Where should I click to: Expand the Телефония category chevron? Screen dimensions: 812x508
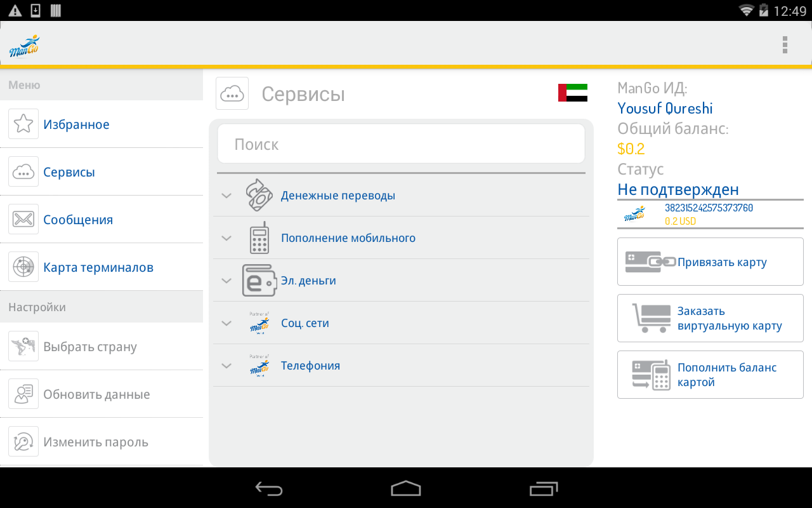226,366
